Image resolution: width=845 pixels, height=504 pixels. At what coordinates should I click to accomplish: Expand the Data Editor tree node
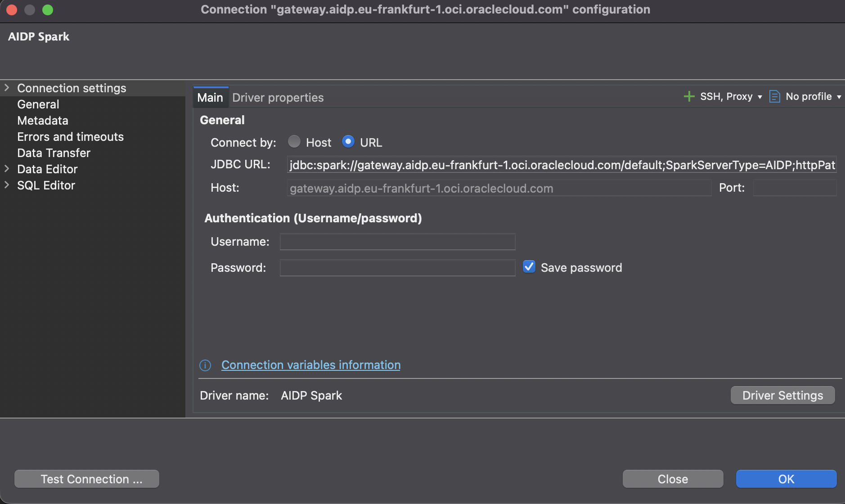coord(7,169)
